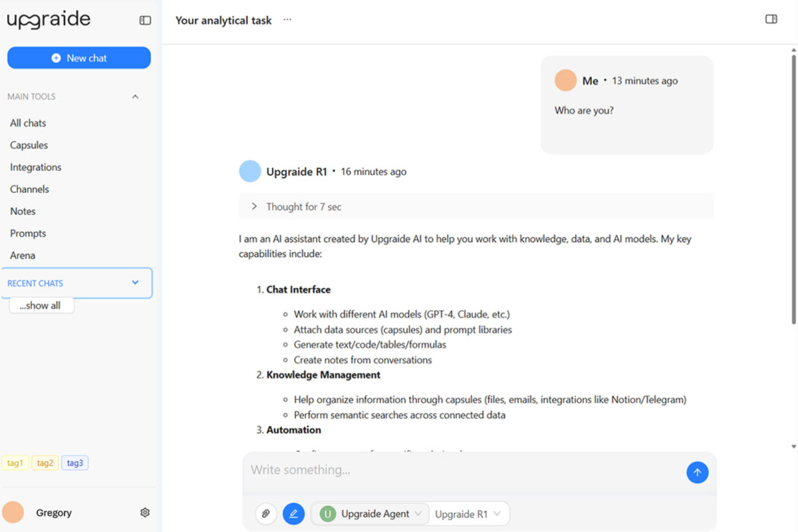Click the Who are you? message
Image resolution: width=798 pixels, height=532 pixels.
pos(584,110)
